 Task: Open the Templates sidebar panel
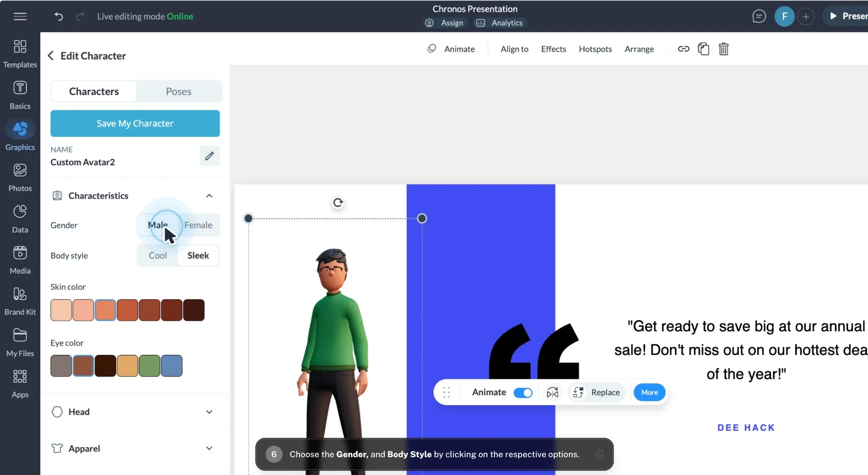pos(20,53)
